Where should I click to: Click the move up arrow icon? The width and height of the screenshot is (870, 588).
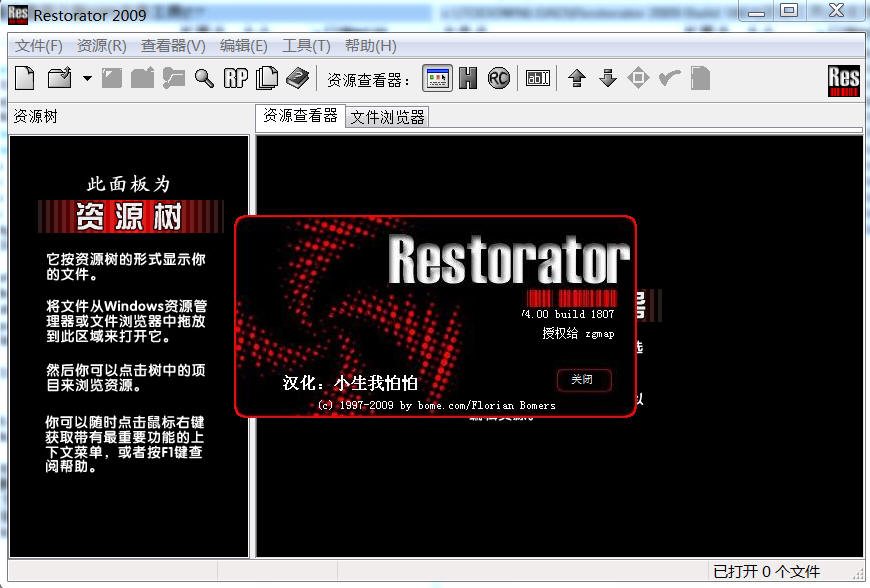pyautogui.click(x=577, y=78)
